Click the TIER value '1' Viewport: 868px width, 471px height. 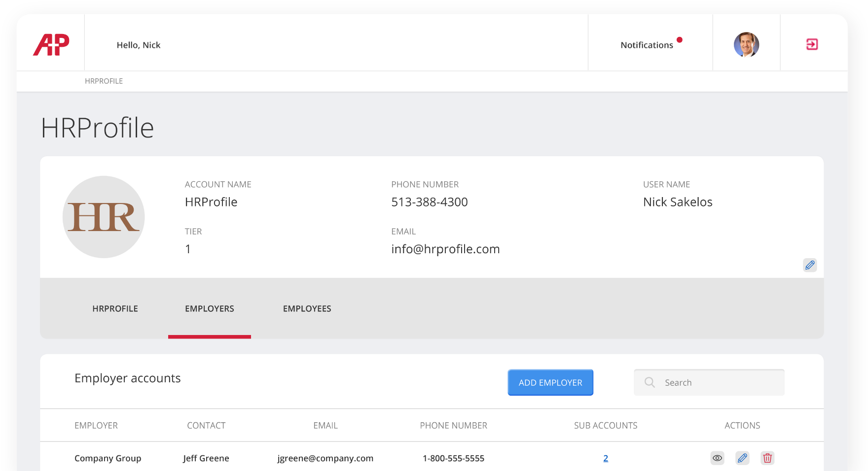188,249
